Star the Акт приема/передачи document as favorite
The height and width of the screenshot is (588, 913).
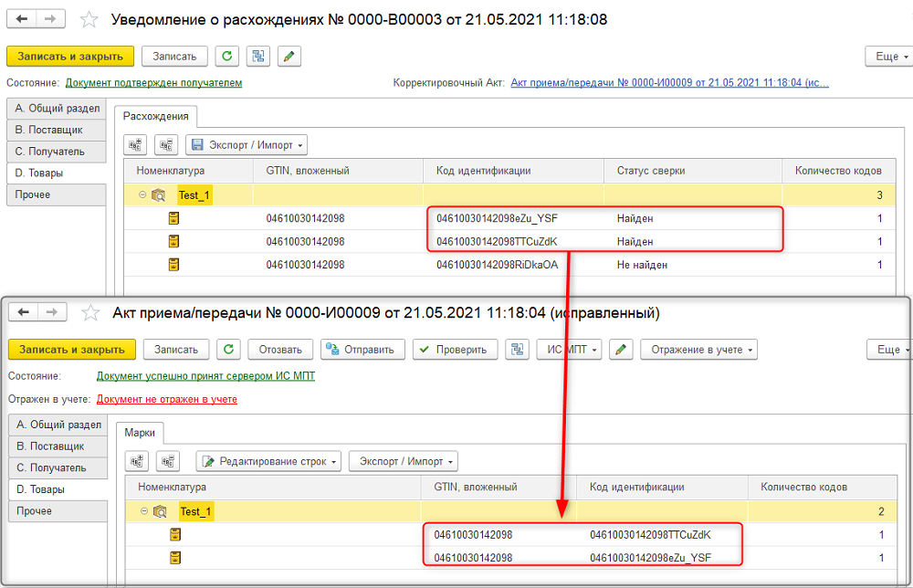pyautogui.click(x=90, y=313)
